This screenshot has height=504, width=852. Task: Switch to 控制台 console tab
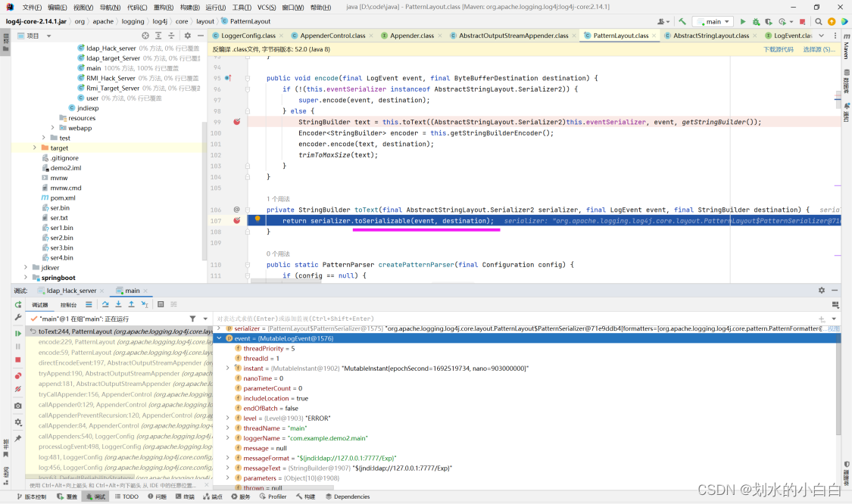[x=68, y=305]
